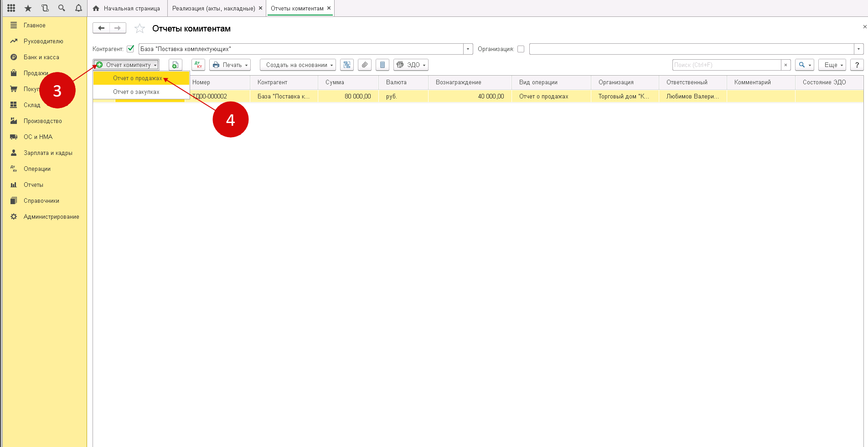The image size is (868, 447).
Task: Click the list report icon beside ЭДО
Action: 382,65
